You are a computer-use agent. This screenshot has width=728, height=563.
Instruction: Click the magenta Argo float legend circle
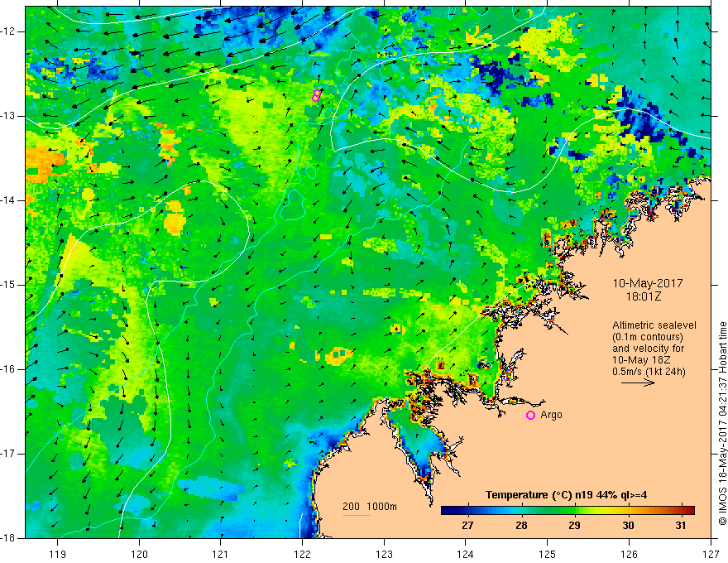click(x=530, y=415)
